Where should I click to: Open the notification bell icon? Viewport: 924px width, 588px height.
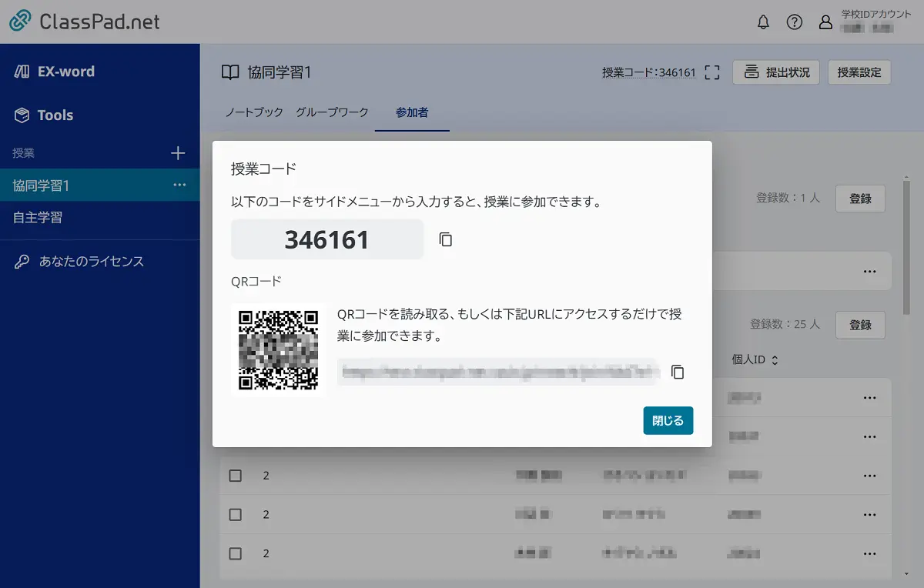(x=763, y=22)
